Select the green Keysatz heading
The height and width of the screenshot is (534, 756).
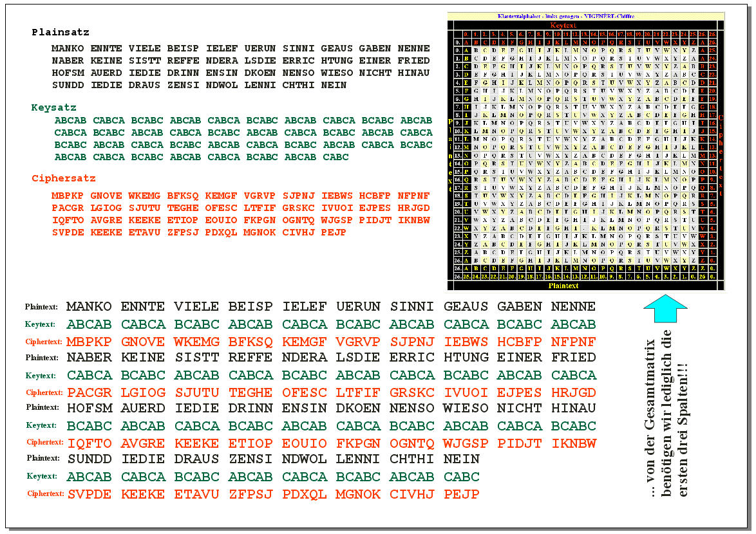pyautogui.click(x=53, y=107)
